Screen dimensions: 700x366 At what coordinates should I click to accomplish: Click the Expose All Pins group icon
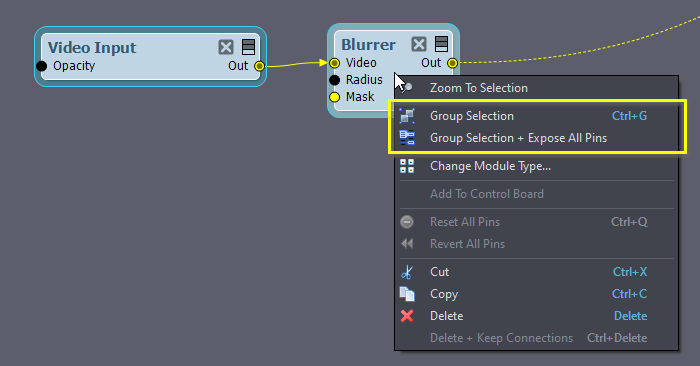tap(407, 138)
